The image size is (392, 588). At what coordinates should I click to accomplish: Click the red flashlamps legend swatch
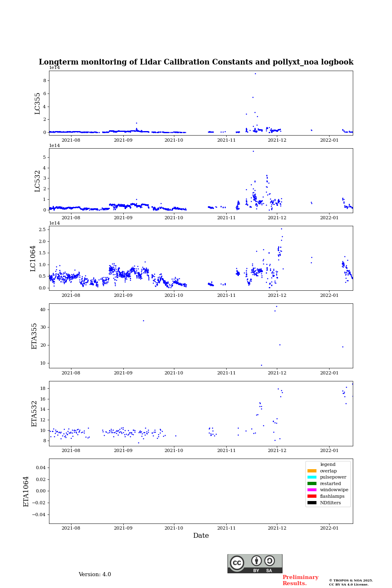[312, 496]
